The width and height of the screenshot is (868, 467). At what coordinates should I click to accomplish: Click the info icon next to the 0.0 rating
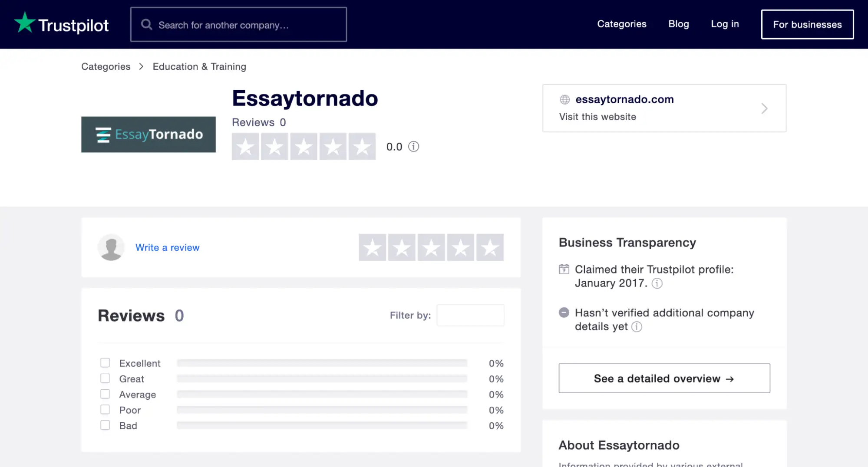(x=413, y=147)
